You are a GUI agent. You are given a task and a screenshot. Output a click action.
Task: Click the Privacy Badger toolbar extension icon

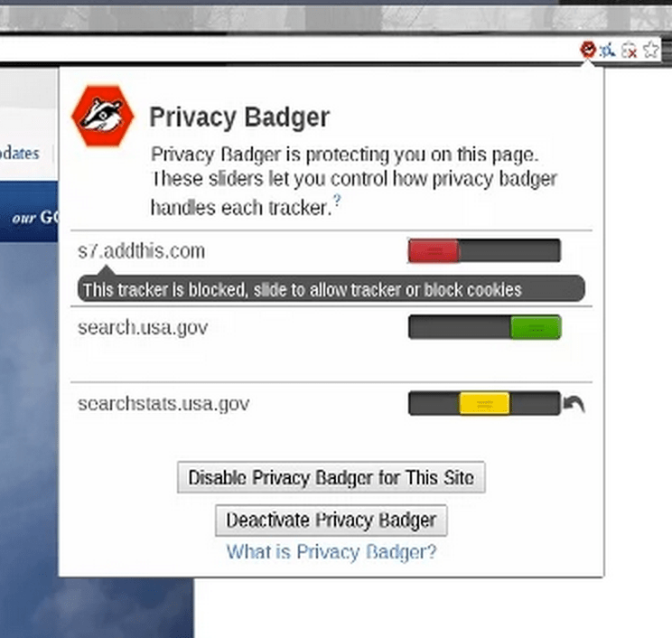click(588, 50)
